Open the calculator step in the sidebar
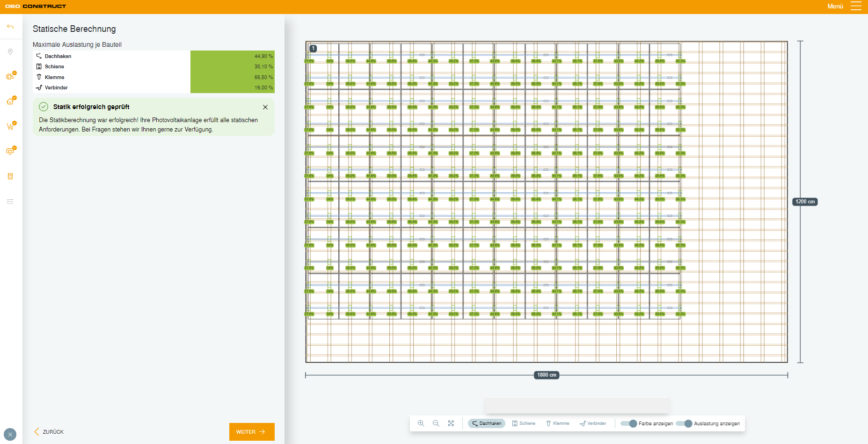868x444 pixels. (10, 176)
